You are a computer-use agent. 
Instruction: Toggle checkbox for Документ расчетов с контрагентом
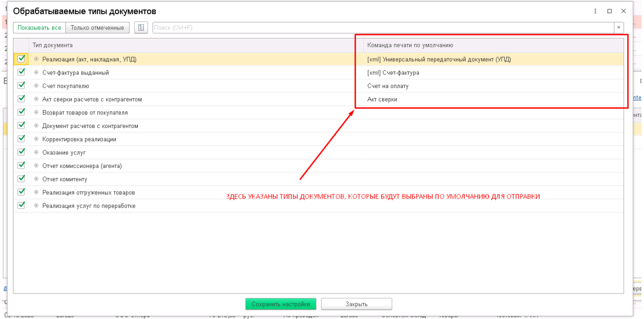(21, 125)
